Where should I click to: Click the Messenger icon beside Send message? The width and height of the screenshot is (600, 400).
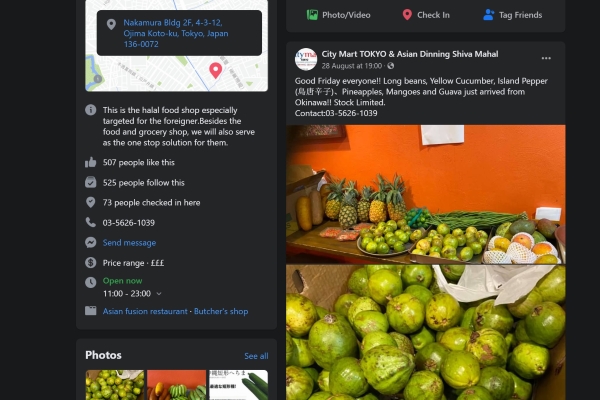pos(91,243)
